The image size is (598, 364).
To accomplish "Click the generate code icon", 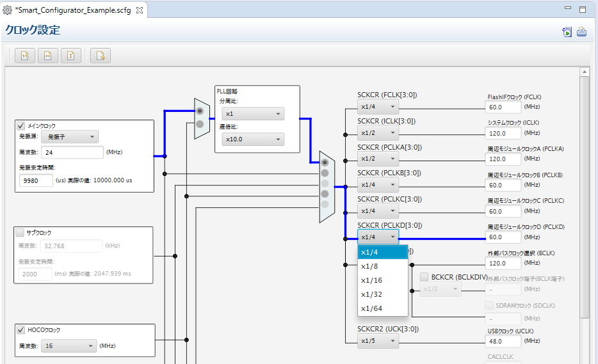I will pos(567,32).
